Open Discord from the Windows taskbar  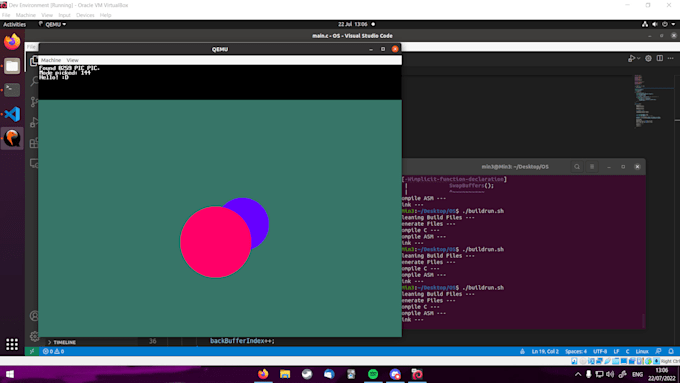coord(395,374)
